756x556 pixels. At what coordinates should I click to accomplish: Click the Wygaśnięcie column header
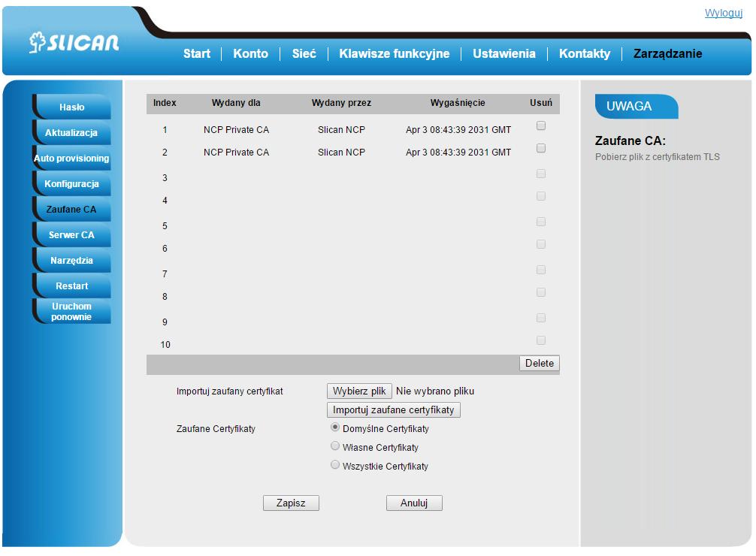458,103
